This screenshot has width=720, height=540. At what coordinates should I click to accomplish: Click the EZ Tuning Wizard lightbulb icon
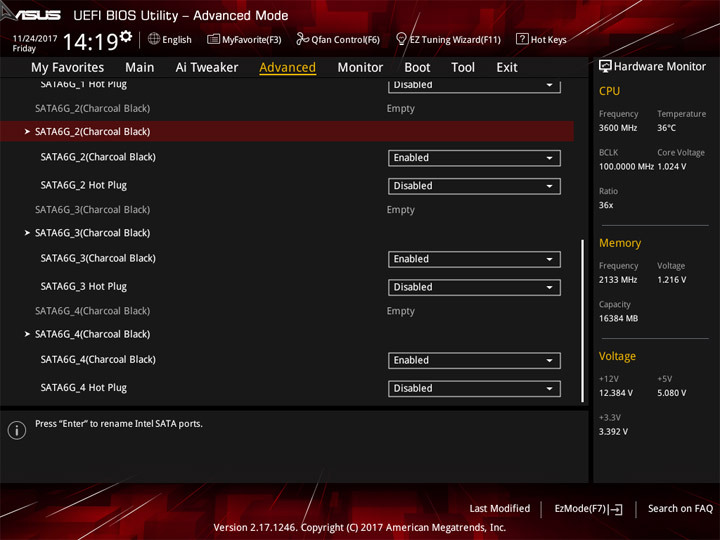[x=401, y=39]
